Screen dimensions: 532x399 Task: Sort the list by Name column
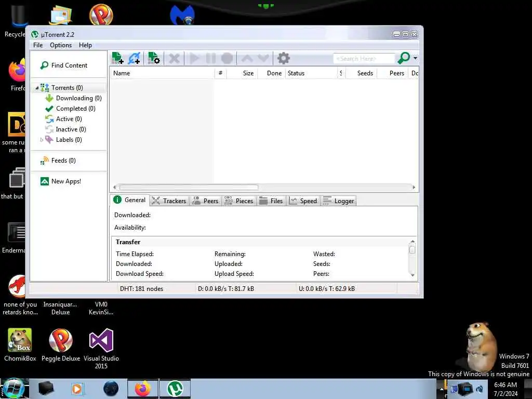162,73
